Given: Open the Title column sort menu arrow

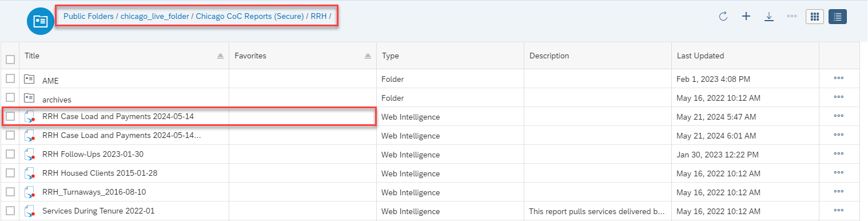Looking at the screenshot, I should [220, 56].
